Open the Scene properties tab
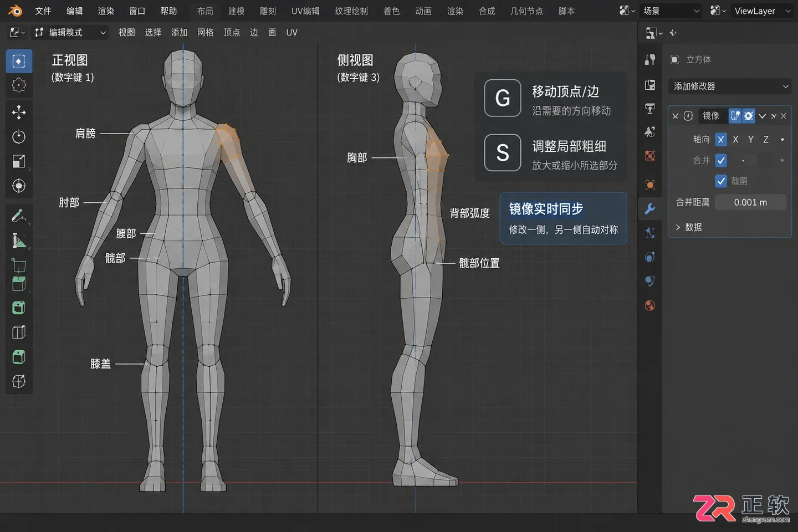 [x=650, y=132]
